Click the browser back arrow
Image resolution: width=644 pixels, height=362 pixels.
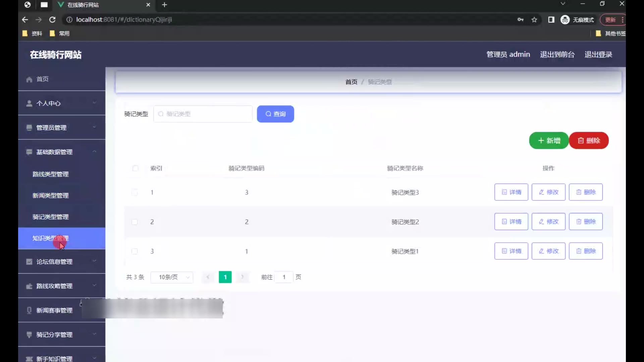25,20
